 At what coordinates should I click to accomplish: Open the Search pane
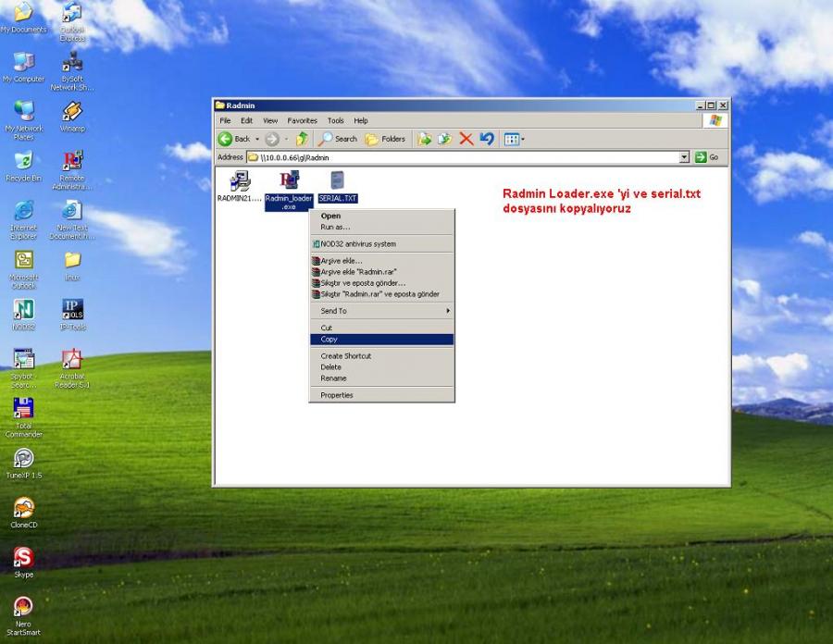(338, 139)
